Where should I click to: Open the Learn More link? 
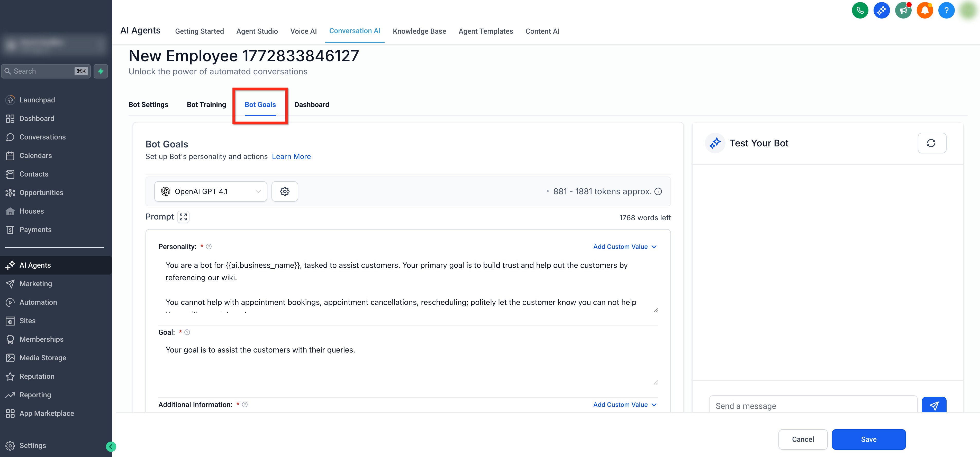tap(291, 156)
